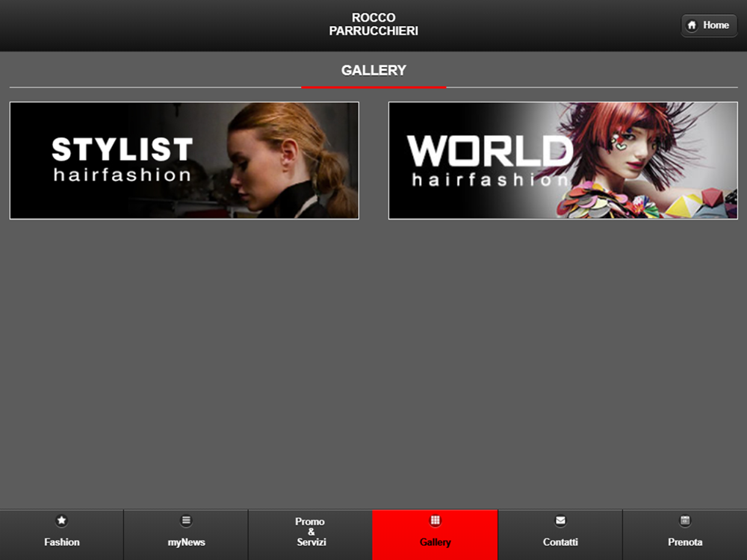
Task: Click the GALLERY section heading
Action: click(x=373, y=70)
